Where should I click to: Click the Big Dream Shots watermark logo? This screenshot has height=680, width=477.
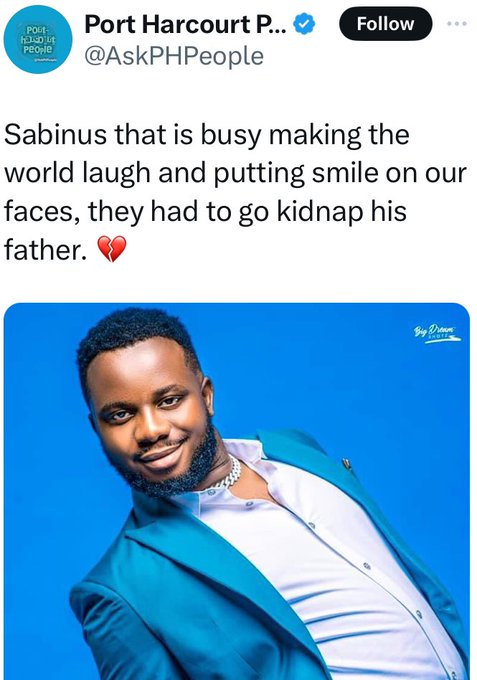(437, 334)
